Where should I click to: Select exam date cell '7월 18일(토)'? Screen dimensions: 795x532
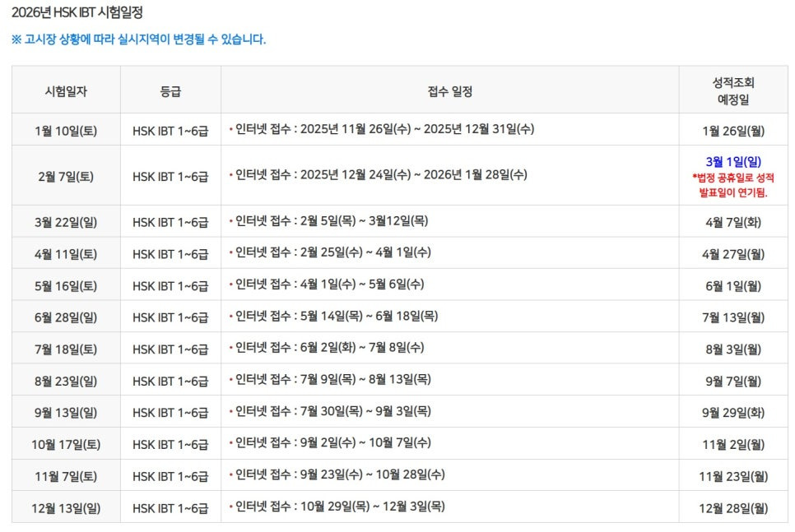(66, 349)
